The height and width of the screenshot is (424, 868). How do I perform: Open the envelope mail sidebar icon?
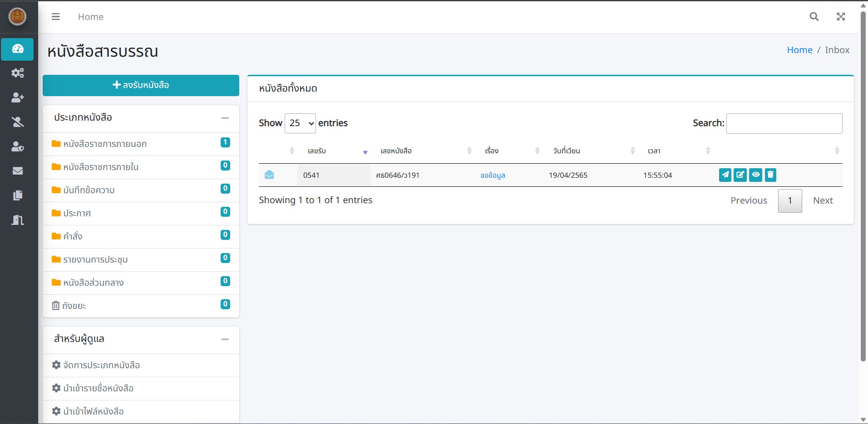[x=18, y=171]
